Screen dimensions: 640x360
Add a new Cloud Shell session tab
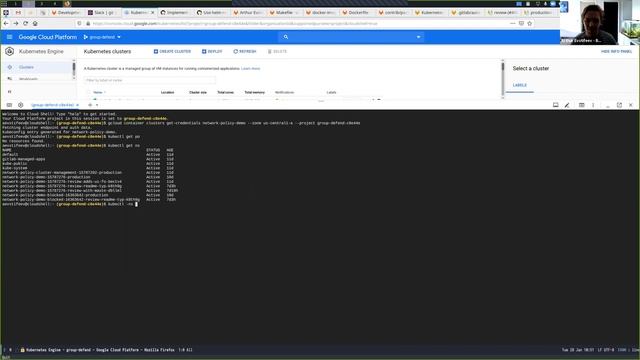tap(90, 105)
